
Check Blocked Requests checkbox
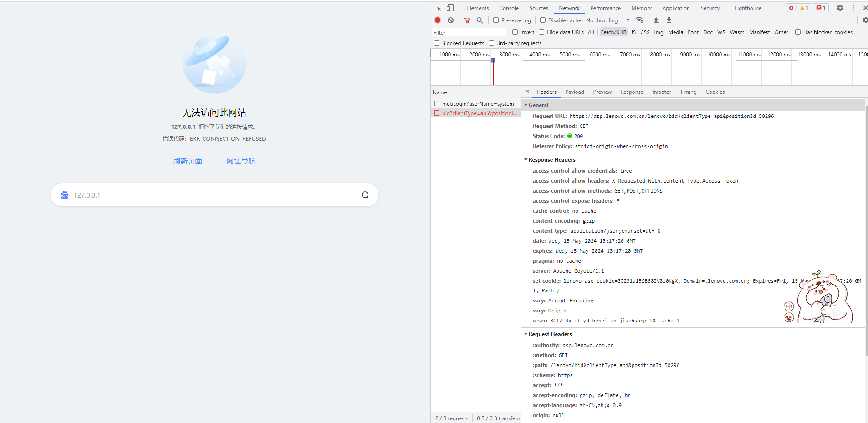(437, 43)
